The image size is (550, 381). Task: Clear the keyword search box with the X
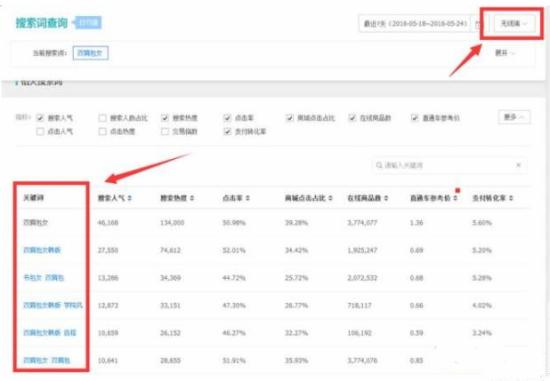pos(518,165)
